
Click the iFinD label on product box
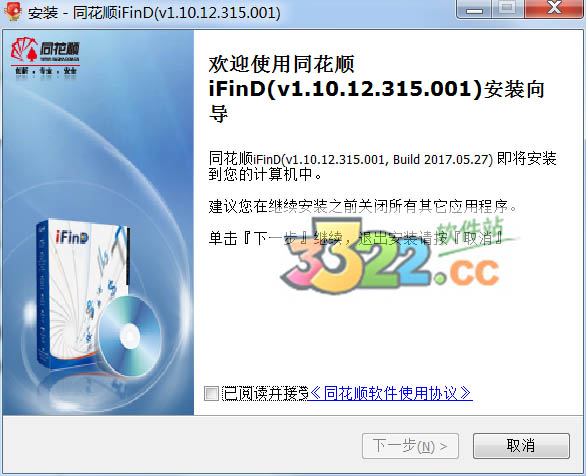pyautogui.click(x=72, y=237)
